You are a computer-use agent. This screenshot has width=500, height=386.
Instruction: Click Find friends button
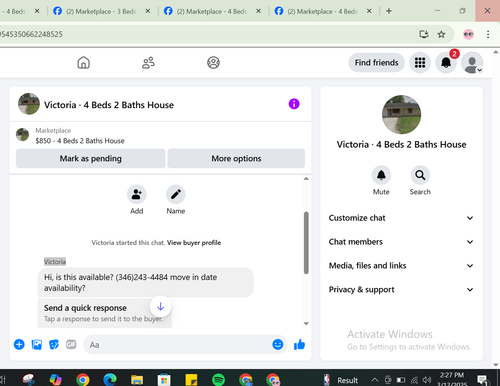tap(376, 62)
